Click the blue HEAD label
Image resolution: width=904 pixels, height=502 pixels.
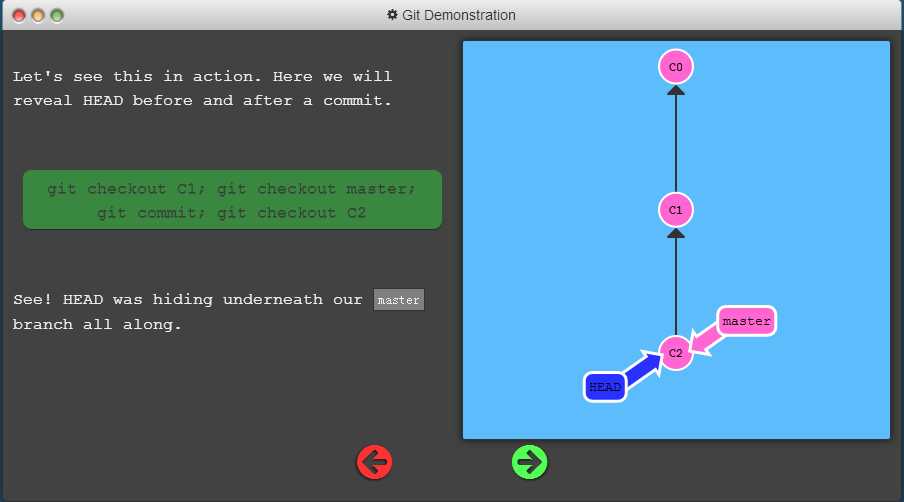(x=605, y=387)
